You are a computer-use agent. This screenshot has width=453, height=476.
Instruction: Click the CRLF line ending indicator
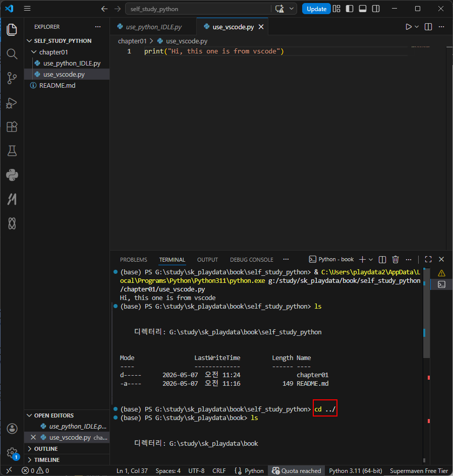[x=219, y=470]
